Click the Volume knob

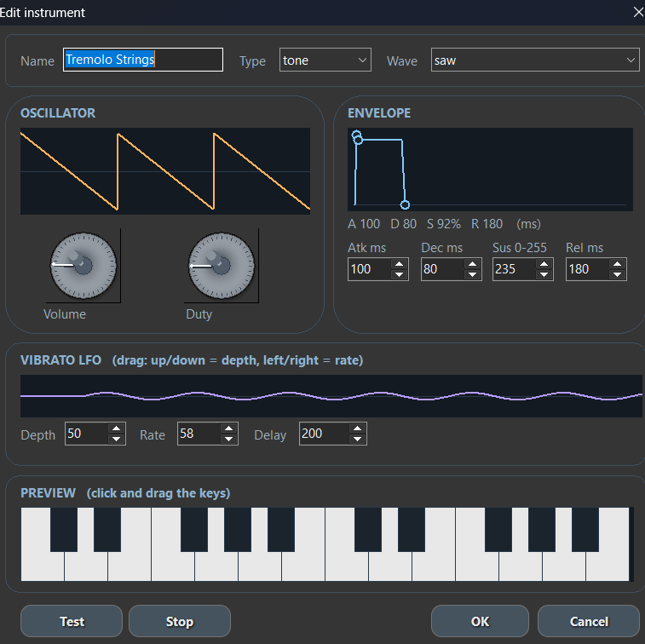[x=84, y=265]
